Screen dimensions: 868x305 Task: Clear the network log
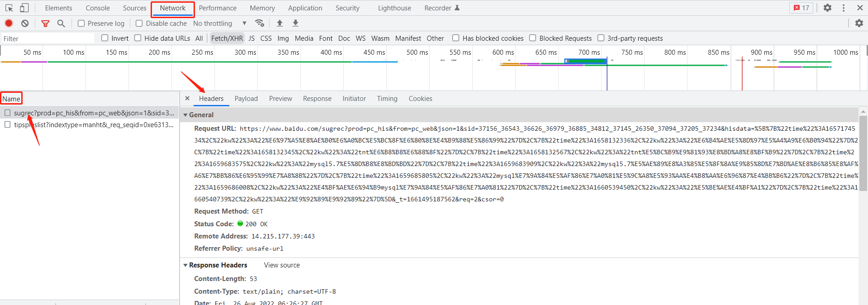pos(25,23)
